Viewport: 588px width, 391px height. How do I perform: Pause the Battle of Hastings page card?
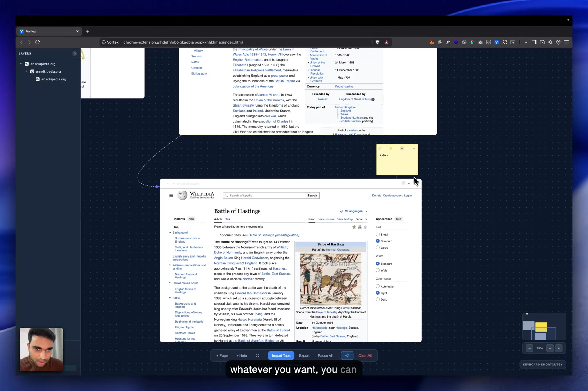[409, 183]
